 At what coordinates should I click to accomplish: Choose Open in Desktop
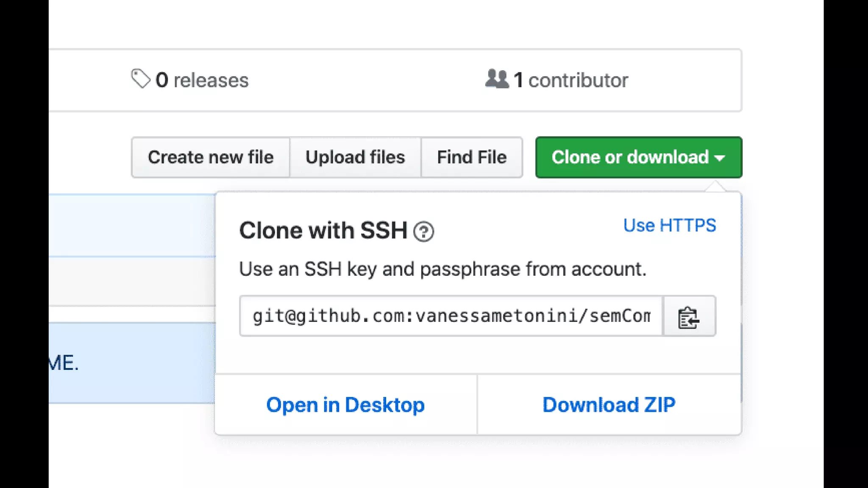(345, 405)
